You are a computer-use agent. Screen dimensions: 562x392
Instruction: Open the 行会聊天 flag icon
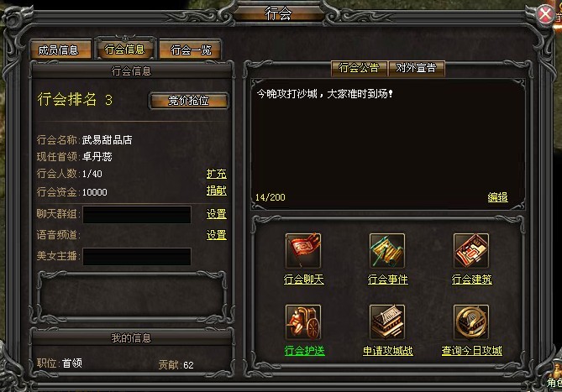click(303, 251)
